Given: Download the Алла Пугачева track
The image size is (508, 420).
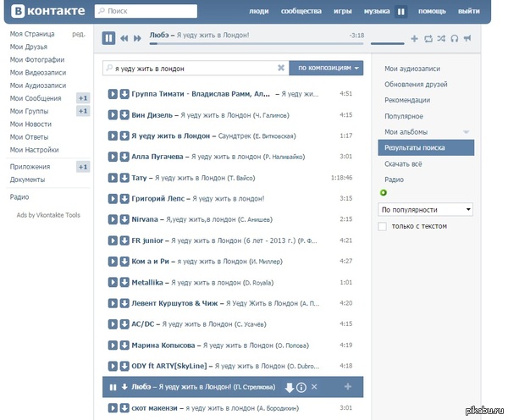Looking at the screenshot, I should [124, 157].
